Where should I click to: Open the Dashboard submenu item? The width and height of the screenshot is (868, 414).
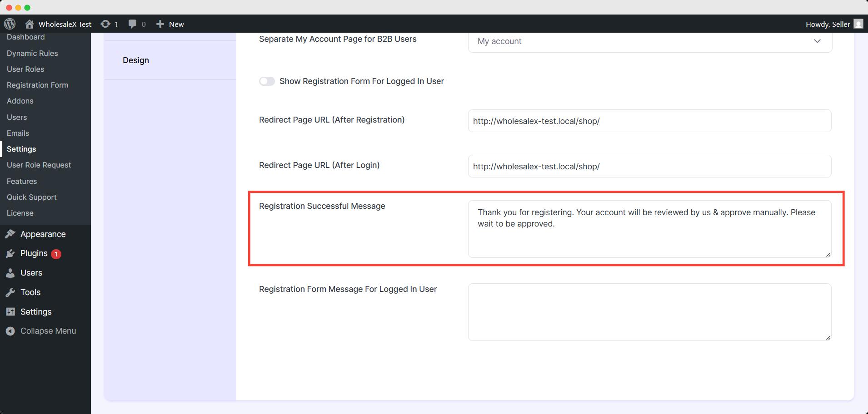(25, 37)
